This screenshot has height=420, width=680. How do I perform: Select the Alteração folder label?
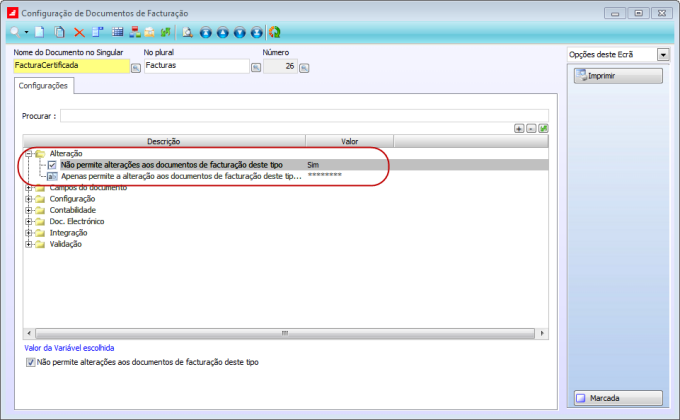click(65, 154)
